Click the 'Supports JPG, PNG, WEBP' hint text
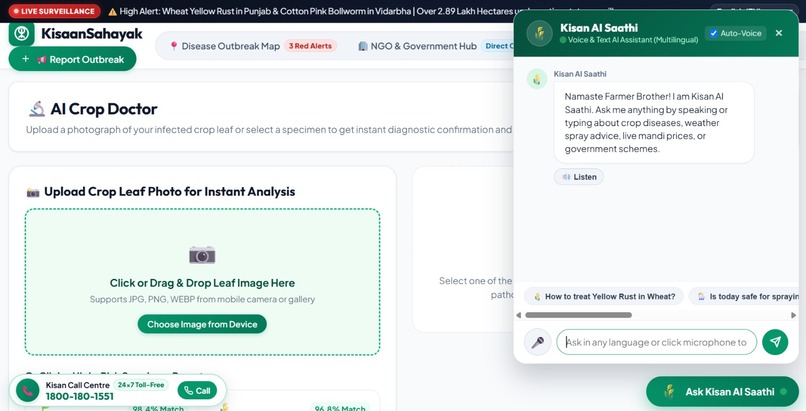 (202, 299)
